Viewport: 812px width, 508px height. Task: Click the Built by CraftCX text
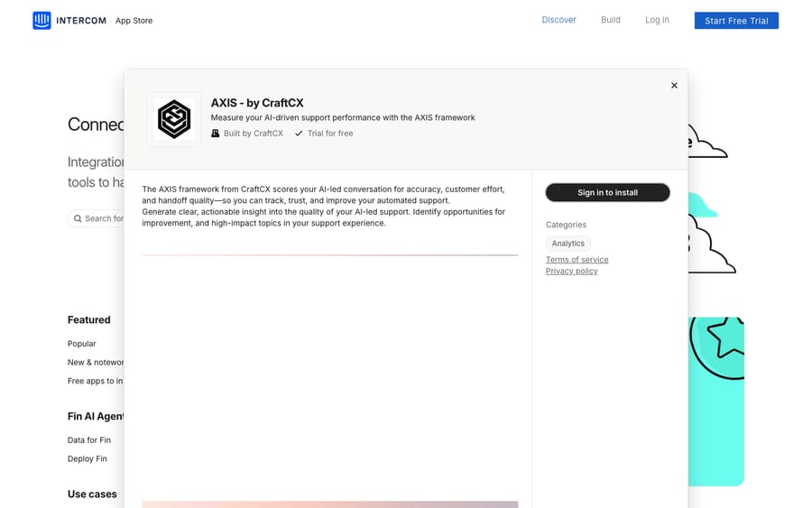tap(254, 134)
